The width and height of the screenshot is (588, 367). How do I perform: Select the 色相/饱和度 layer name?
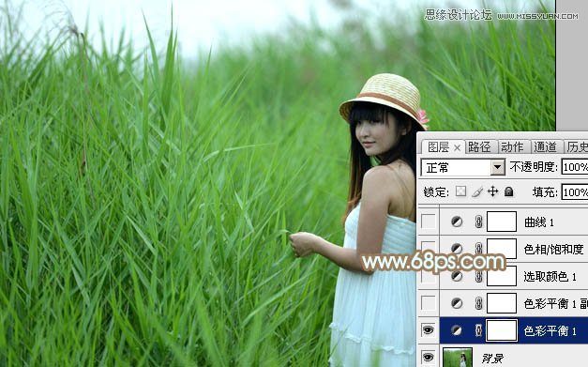click(x=553, y=249)
